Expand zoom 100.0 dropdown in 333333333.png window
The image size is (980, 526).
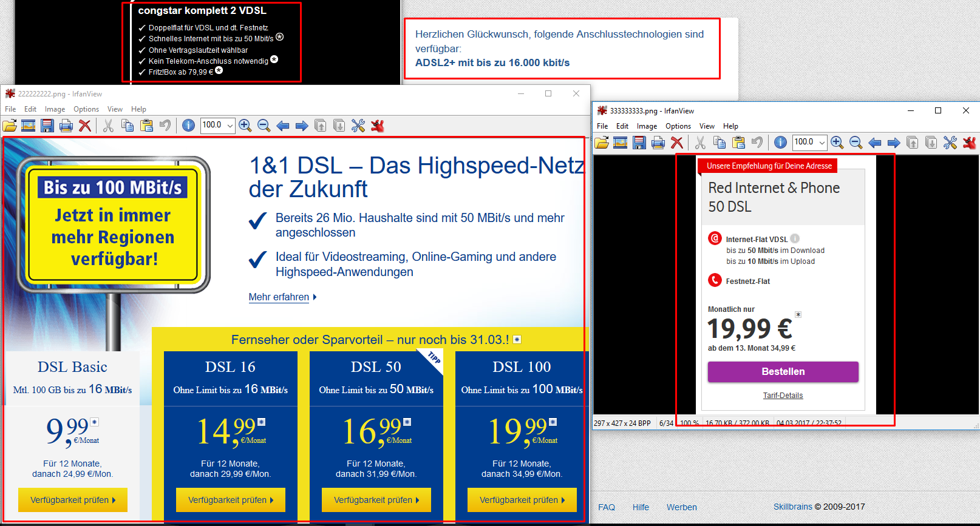click(822, 143)
